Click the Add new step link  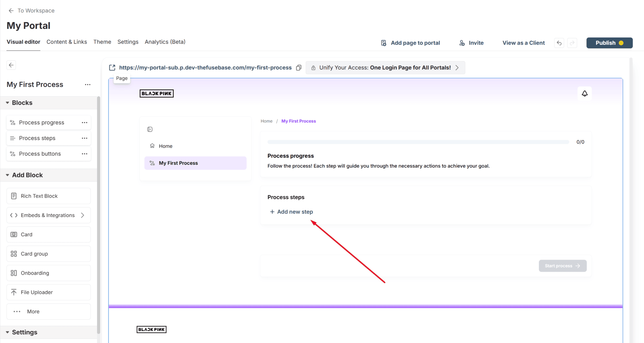(x=291, y=212)
